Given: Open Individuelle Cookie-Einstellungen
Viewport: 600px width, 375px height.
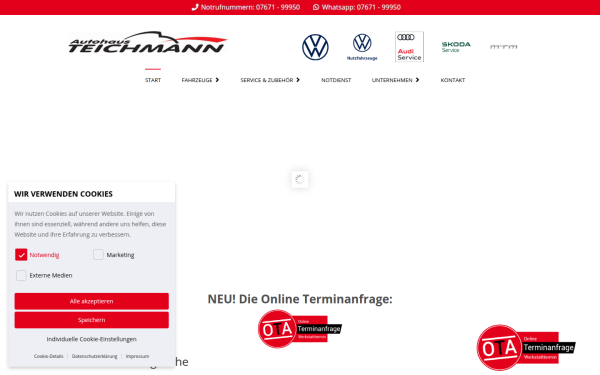Looking at the screenshot, I should (x=91, y=339).
